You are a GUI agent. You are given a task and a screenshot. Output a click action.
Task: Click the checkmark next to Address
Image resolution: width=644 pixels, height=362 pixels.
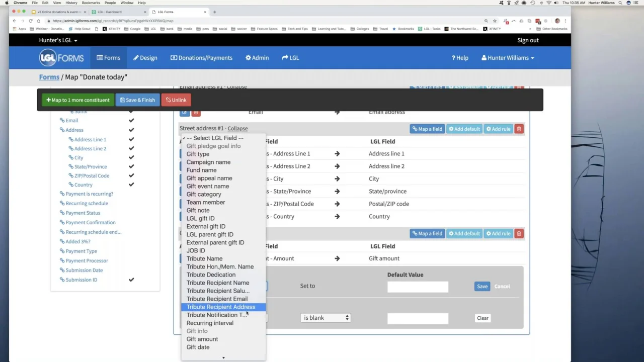tap(131, 130)
